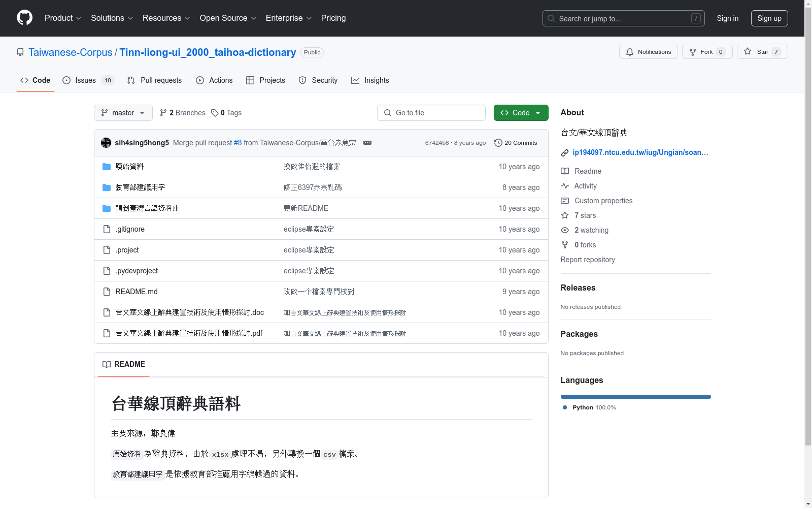Screen dimensions: 812x508
Task: Open the GitHub home logo
Action: [24, 18]
